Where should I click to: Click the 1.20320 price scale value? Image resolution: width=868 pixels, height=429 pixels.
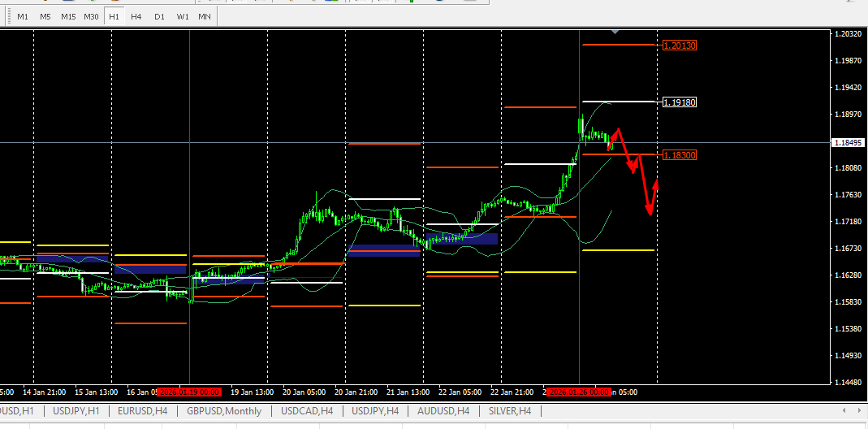(849, 34)
